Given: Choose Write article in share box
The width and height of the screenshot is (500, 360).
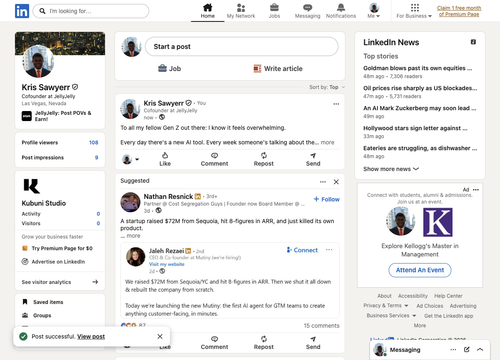Looking at the screenshot, I should tap(278, 69).
